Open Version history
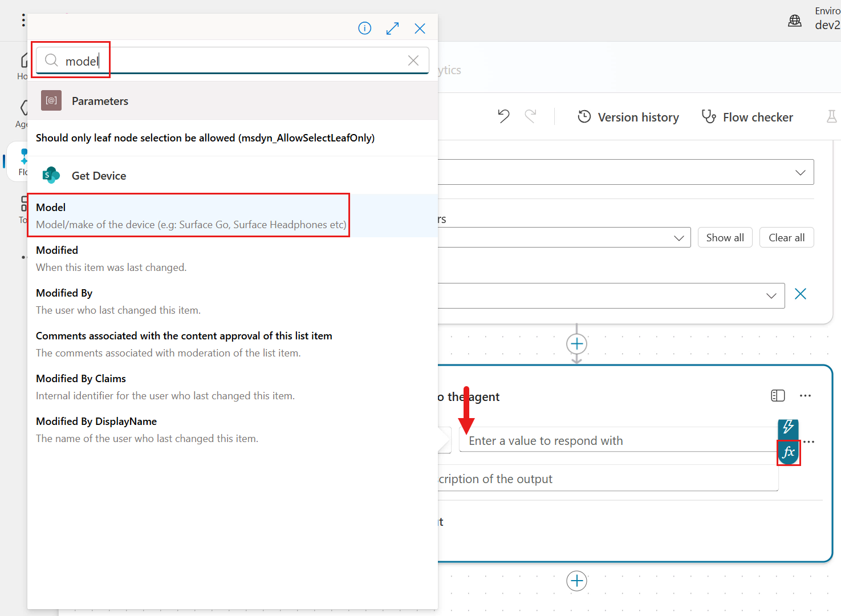 (628, 116)
